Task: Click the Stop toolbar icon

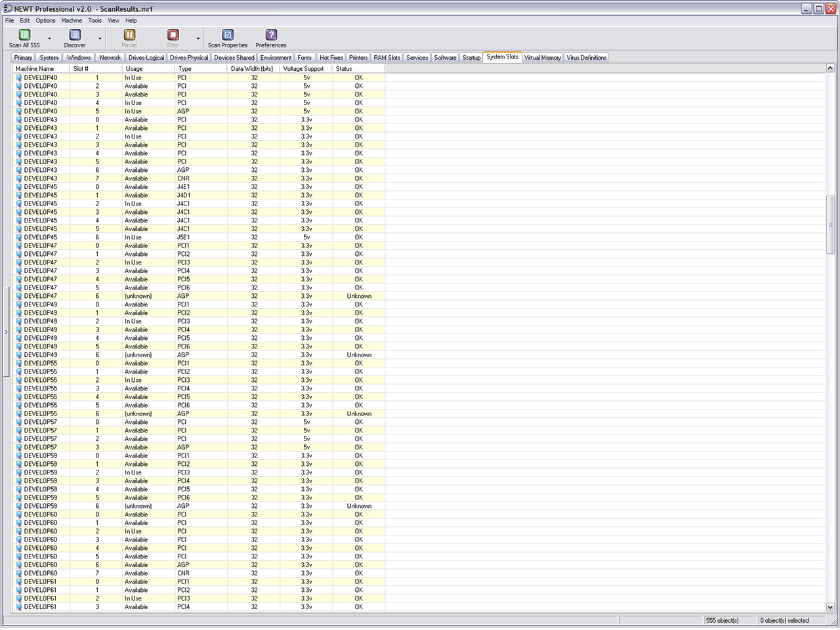Action: tap(173, 35)
